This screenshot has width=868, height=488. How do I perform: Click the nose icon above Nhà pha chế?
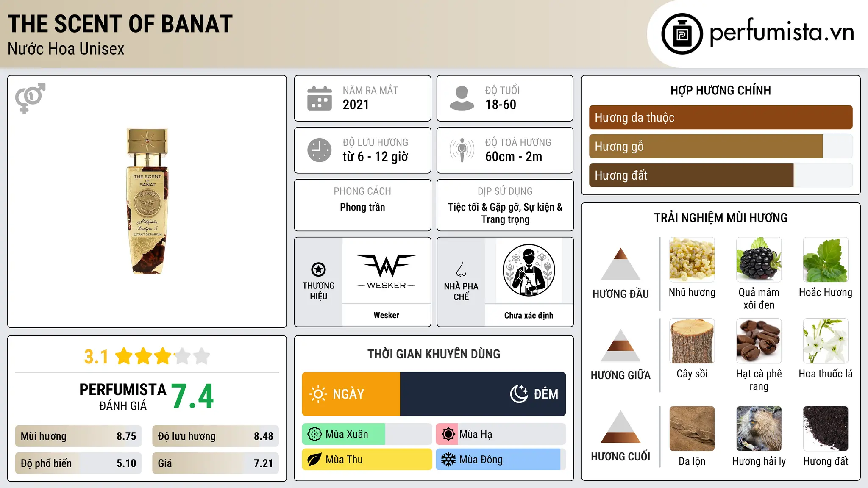pyautogui.click(x=461, y=269)
